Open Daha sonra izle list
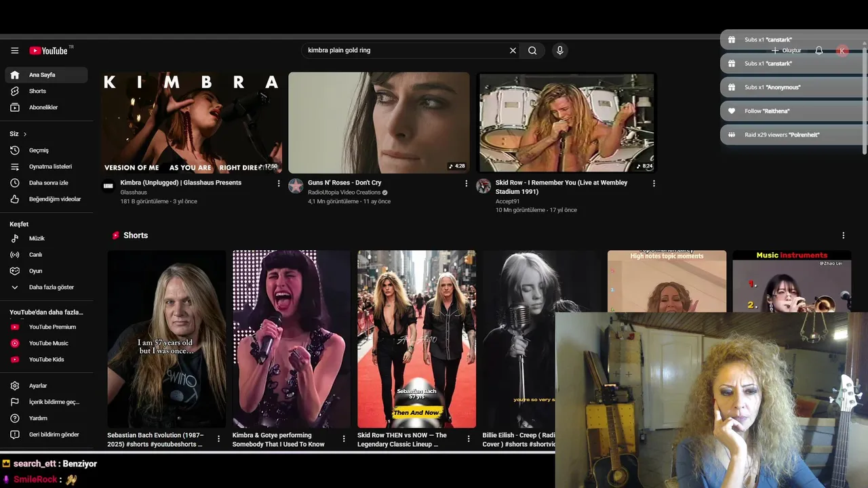868x488 pixels. [x=46, y=183]
